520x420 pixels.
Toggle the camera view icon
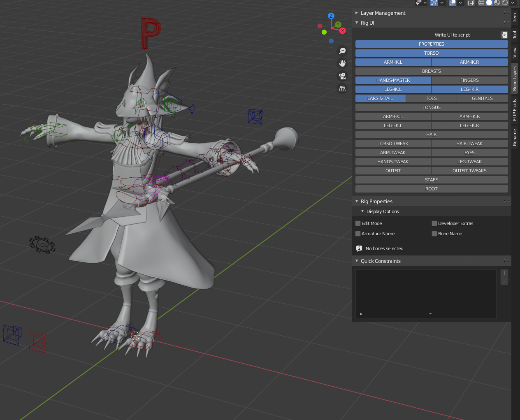tap(342, 76)
